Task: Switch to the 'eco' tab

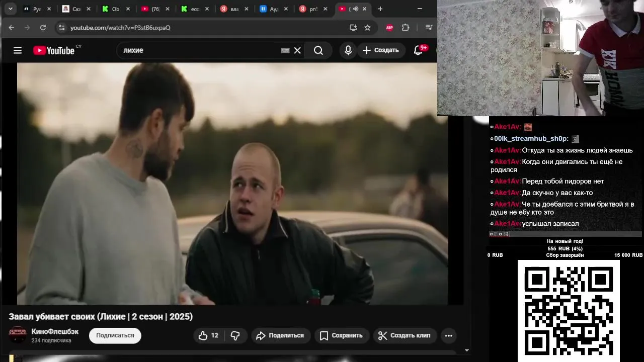Action: pyautogui.click(x=194, y=9)
